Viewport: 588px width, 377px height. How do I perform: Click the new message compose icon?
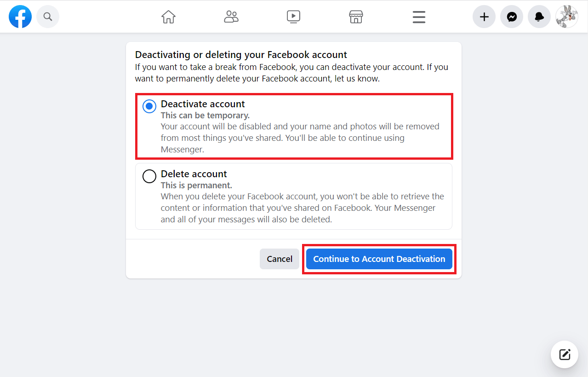pyautogui.click(x=565, y=354)
